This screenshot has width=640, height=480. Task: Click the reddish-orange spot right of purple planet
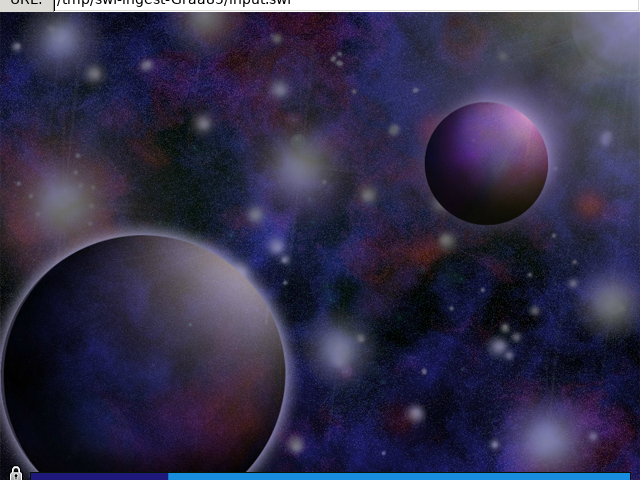589,205
